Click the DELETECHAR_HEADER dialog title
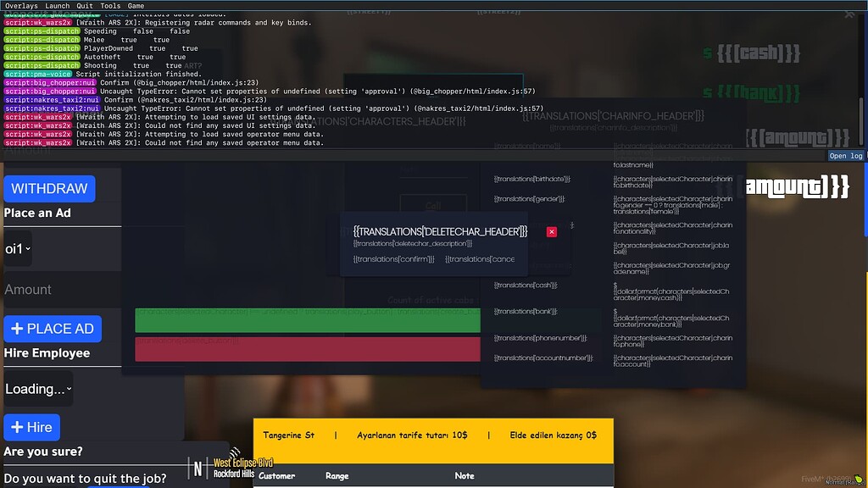This screenshot has width=868, height=488. 440,231
